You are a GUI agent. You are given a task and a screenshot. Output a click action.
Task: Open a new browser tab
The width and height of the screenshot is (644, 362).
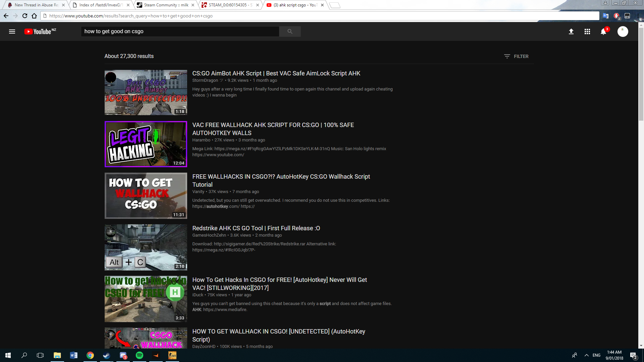pos(335,5)
